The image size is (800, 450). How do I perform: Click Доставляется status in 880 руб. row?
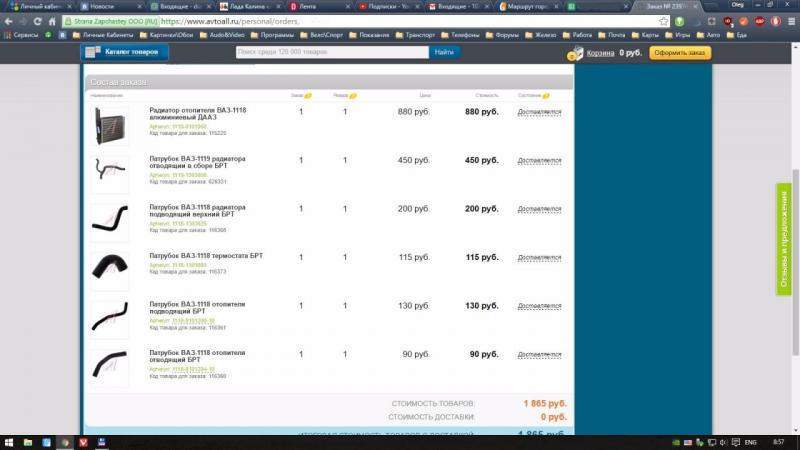click(539, 112)
